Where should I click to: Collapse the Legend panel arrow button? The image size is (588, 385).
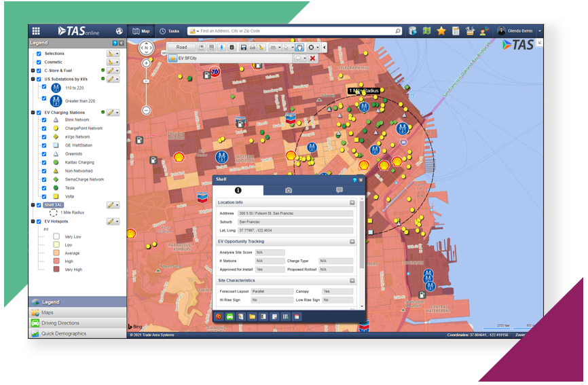(x=121, y=43)
